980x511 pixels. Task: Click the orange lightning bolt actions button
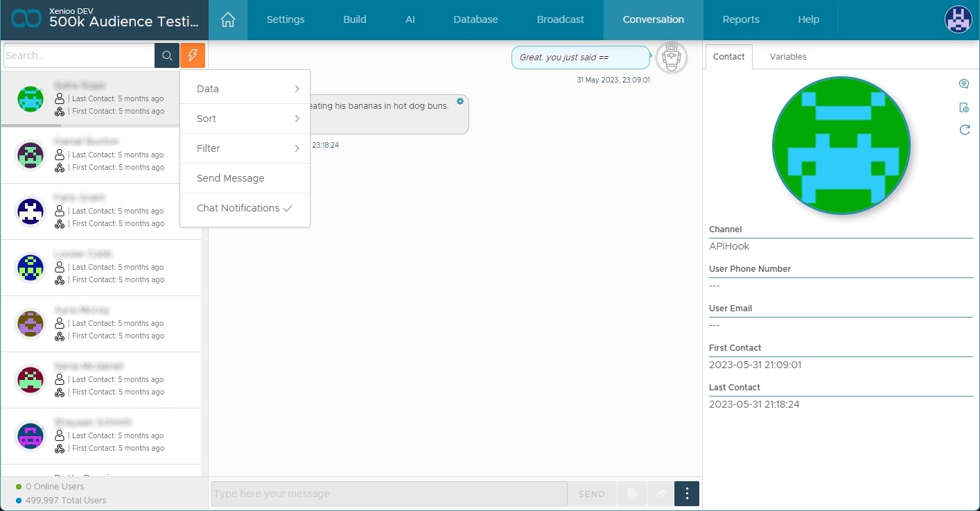[x=193, y=55]
